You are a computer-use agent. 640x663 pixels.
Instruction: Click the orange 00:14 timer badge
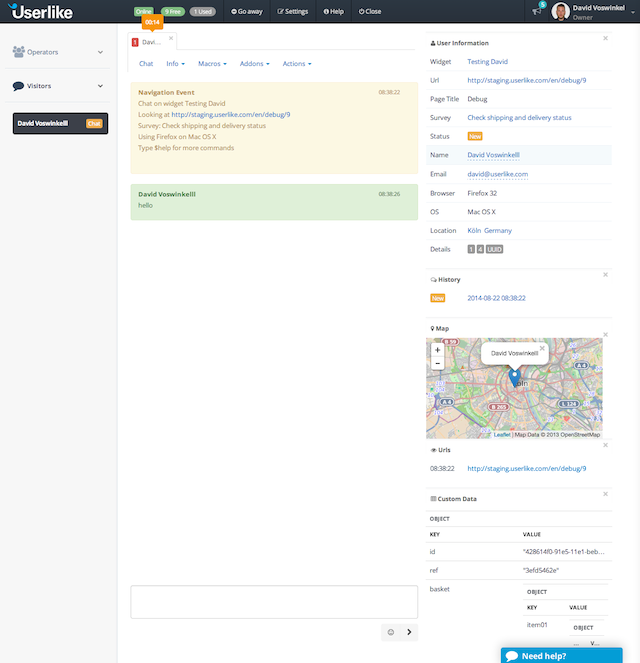pos(152,22)
